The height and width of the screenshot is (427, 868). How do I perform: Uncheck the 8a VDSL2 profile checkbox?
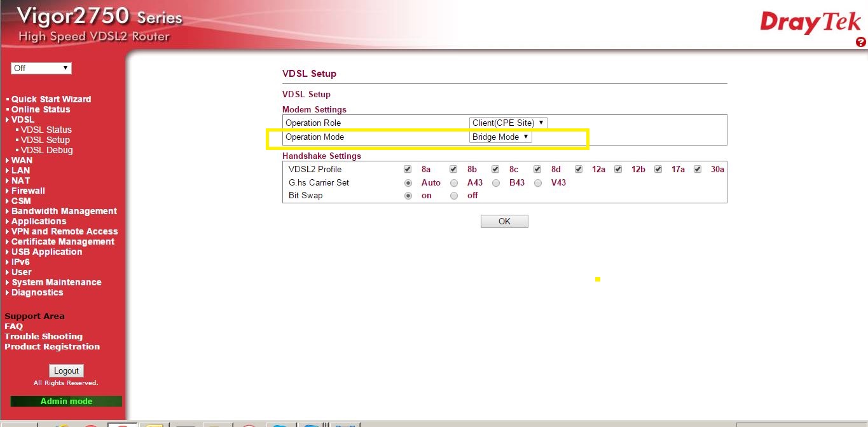pyautogui.click(x=408, y=170)
